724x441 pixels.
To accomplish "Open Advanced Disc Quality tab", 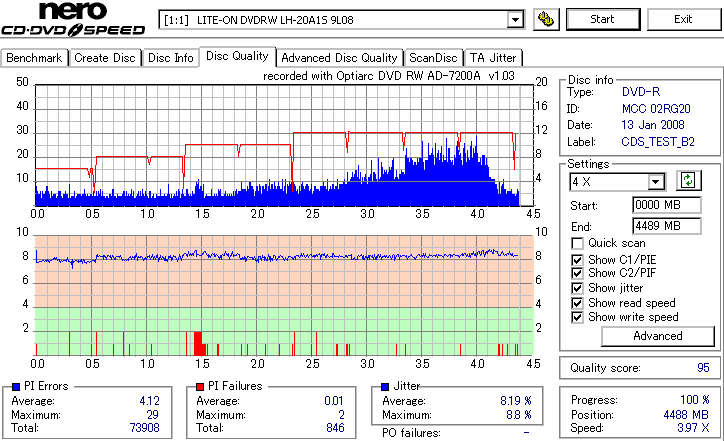I will pyautogui.click(x=339, y=58).
